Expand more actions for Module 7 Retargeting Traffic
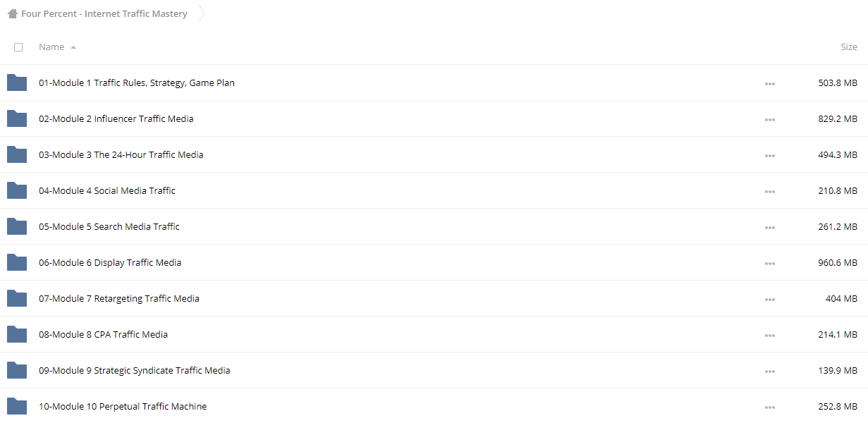The width and height of the screenshot is (868, 423). pos(769,300)
